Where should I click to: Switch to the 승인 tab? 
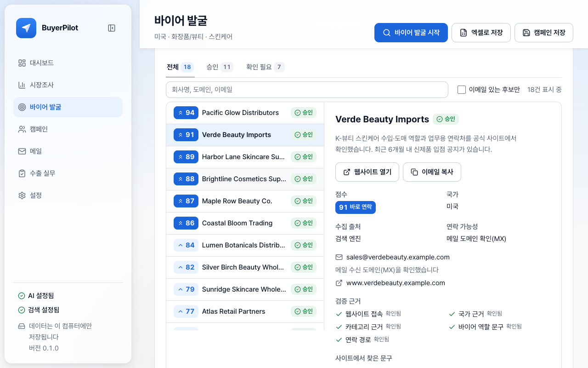220,67
